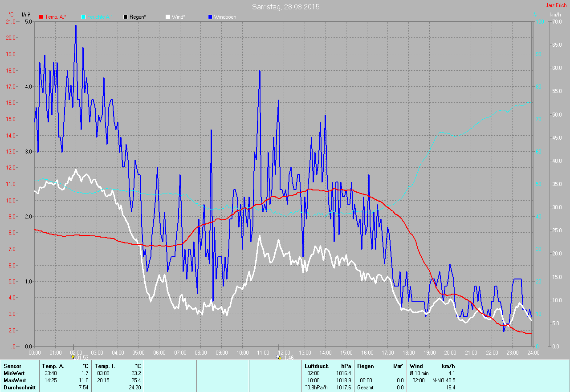This screenshot has width=570, height=392.
Task: Click the Luftdruck maximum value 1018.9
Action: [343, 380]
